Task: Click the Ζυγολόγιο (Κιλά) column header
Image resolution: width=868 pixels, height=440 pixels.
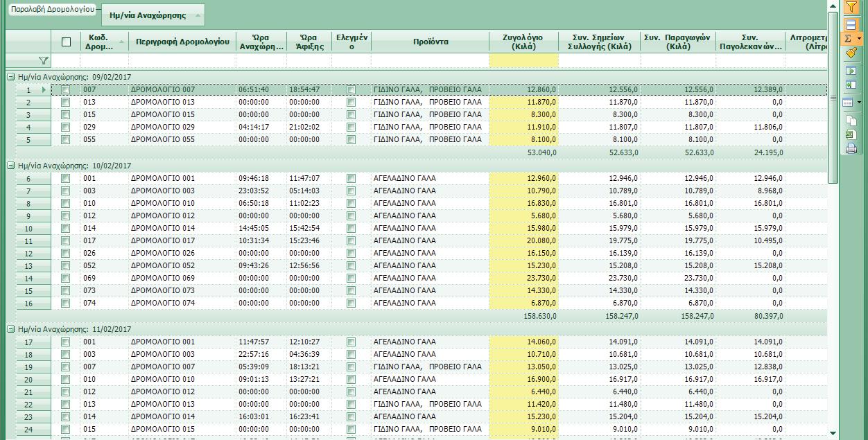Action: tap(523, 42)
